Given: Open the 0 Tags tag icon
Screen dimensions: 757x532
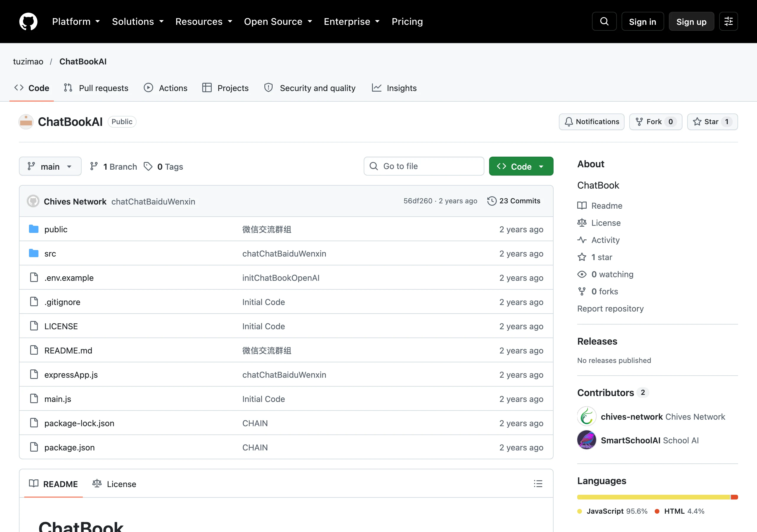Looking at the screenshot, I should pos(148,166).
